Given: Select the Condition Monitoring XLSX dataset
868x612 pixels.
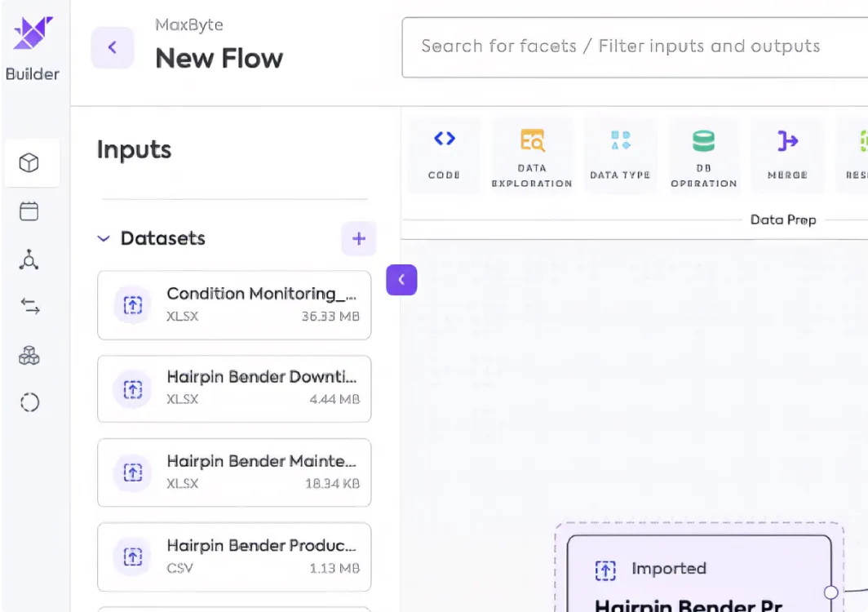Looking at the screenshot, I should pyautogui.click(x=234, y=304).
